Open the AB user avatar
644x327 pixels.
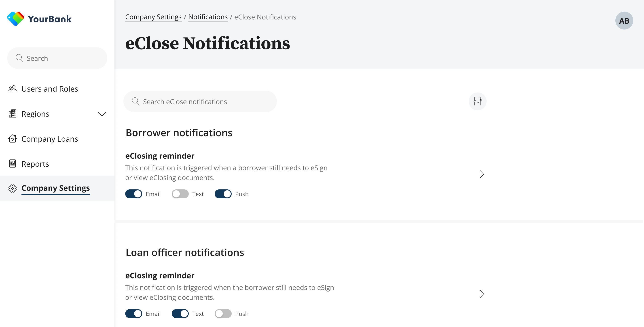[624, 21]
